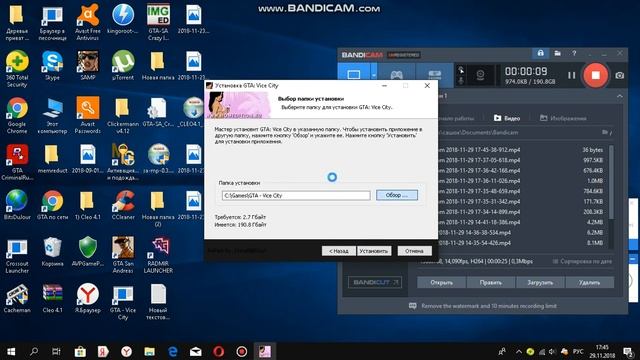Click Отмена to cancel the installation
640x360 pixels.
tap(414, 251)
